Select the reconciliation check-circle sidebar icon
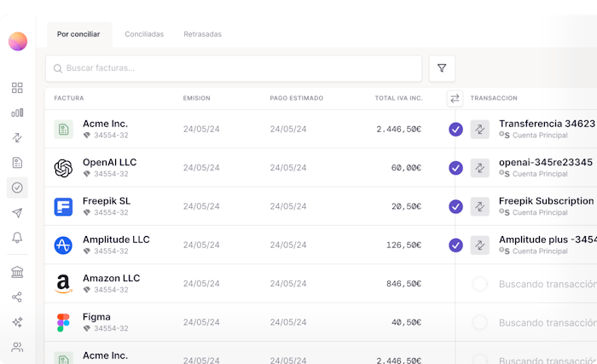The width and height of the screenshot is (597, 364). (x=17, y=188)
